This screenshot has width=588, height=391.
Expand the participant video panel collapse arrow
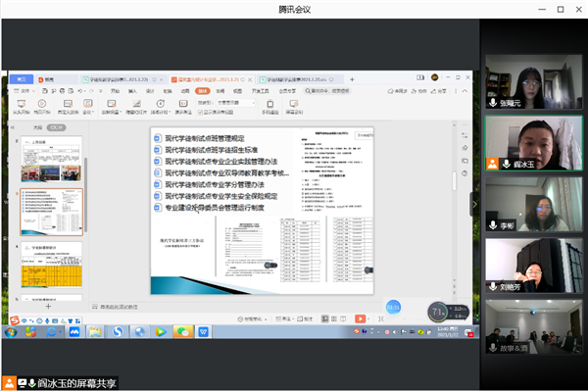point(474,204)
